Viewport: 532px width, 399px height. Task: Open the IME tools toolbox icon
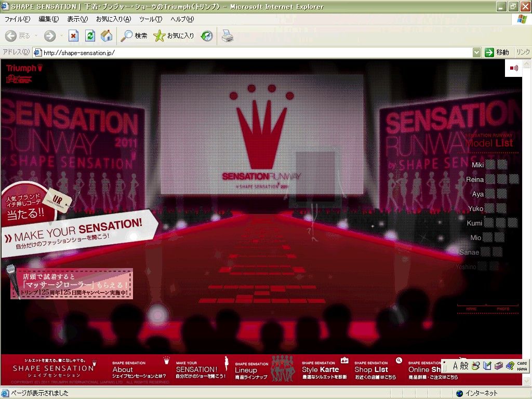click(x=498, y=366)
